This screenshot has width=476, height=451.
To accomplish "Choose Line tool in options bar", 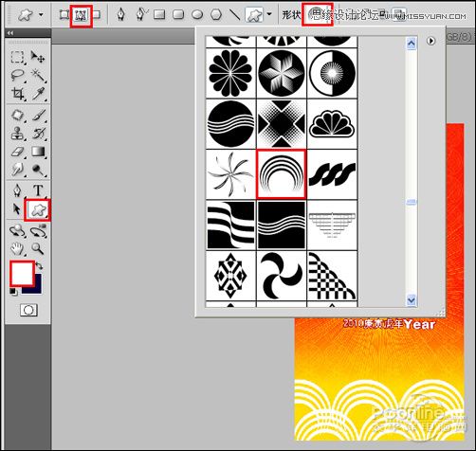I will point(234,14).
